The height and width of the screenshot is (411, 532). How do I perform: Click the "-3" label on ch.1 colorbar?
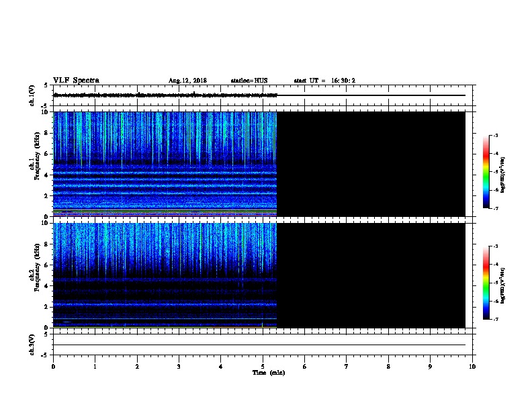495,135
